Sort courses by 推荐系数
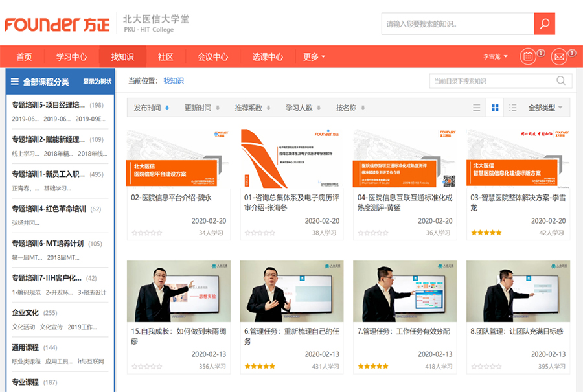This screenshot has height=392, width=583. [253, 108]
